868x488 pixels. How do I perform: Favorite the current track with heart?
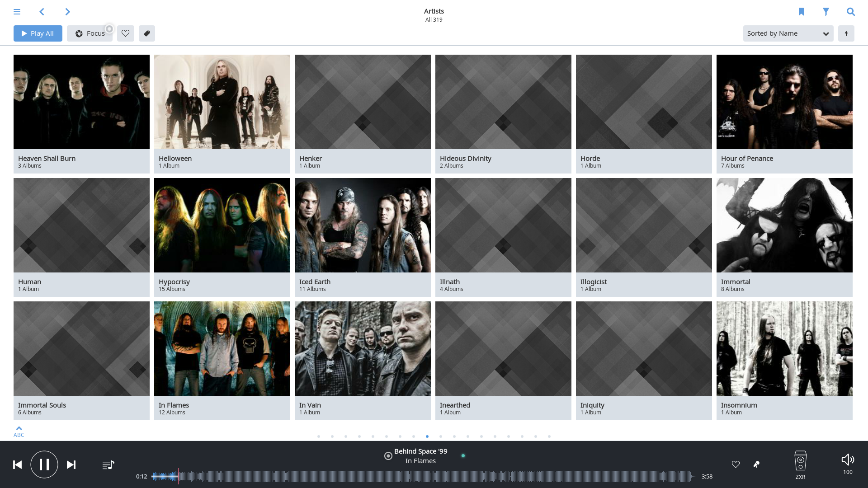click(x=736, y=465)
